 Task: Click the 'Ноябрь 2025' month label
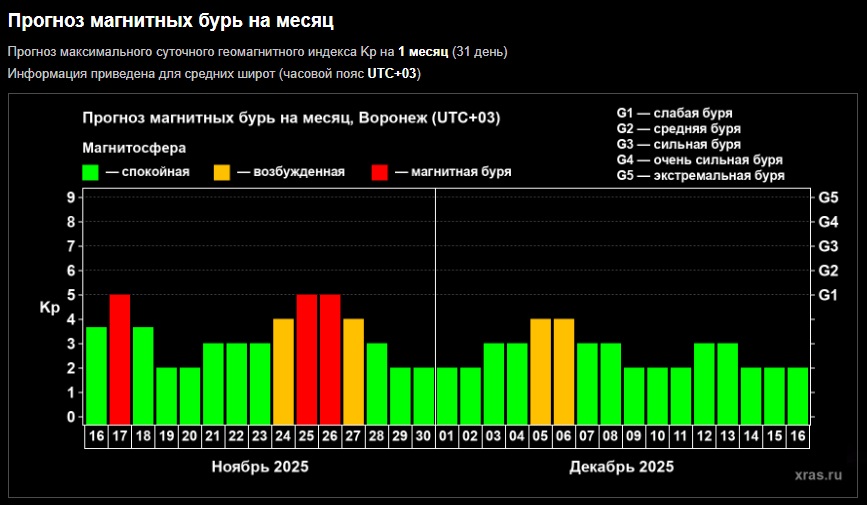click(260, 467)
